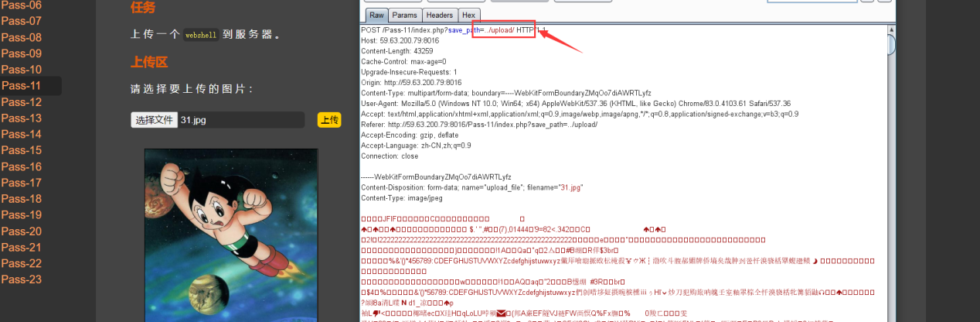Click the POST request line in editor

(454, 29)
